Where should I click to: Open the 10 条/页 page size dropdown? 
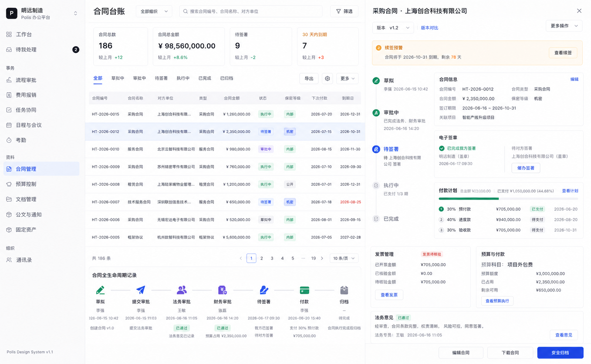344,258
